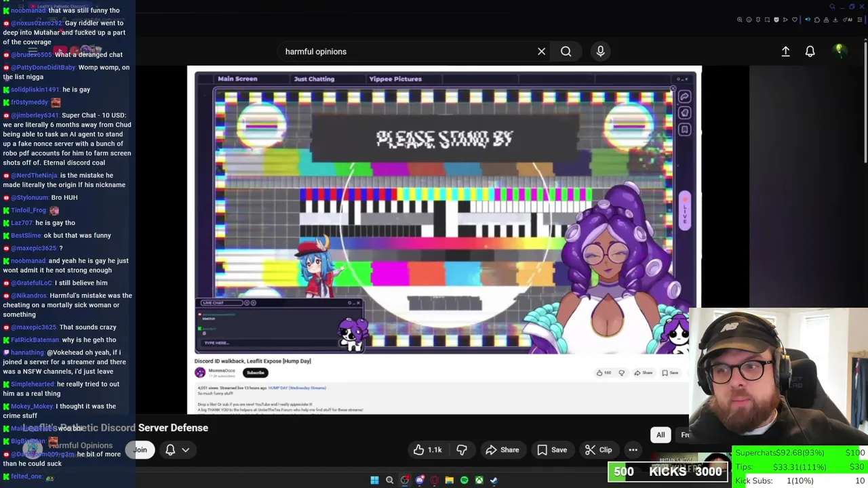This screenshot has width=868, height=488.
Task: Toggle channel notification bell beside Join
Action: coord(170,449)
